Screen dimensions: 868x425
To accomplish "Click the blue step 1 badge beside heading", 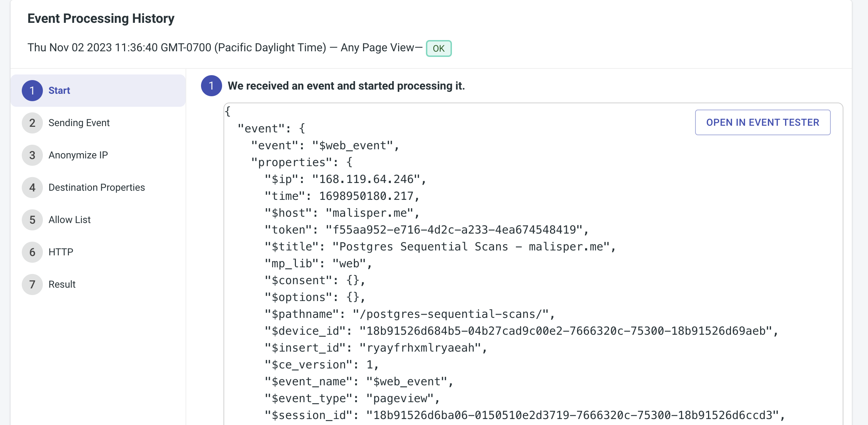I will (x=211, y=86).
